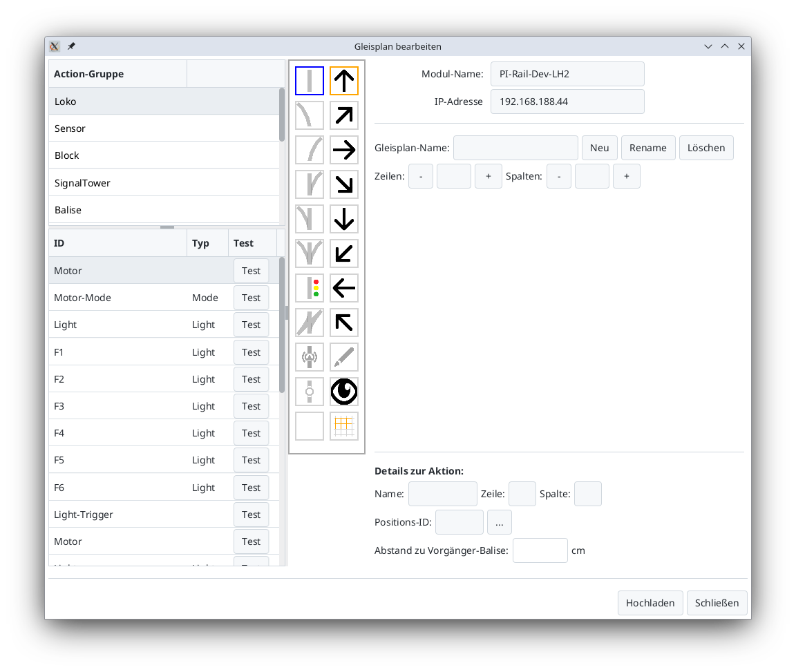
Task: Select the right-pointing arrow direction
Action: (x=344, y=150)
